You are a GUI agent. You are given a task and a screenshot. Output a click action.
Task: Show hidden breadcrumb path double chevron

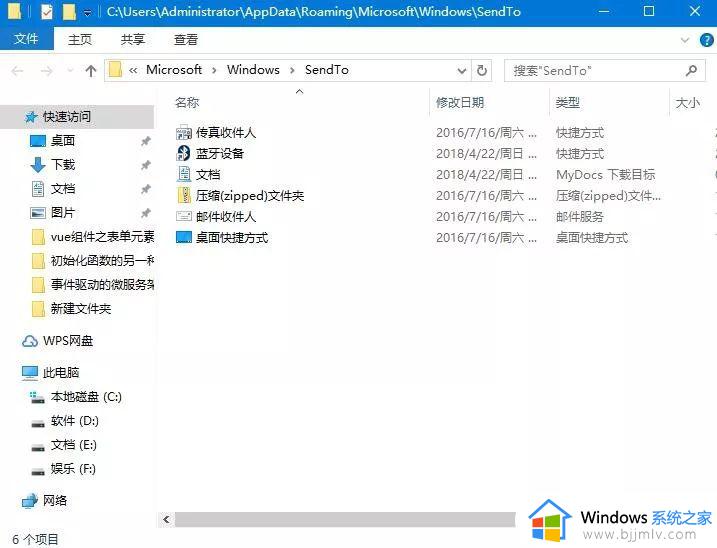pyautogui.click(x=133, y=70)
